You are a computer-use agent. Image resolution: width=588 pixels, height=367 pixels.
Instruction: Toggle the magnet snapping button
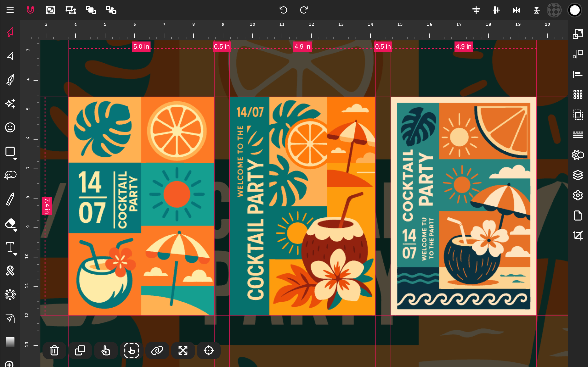point(30,10)
